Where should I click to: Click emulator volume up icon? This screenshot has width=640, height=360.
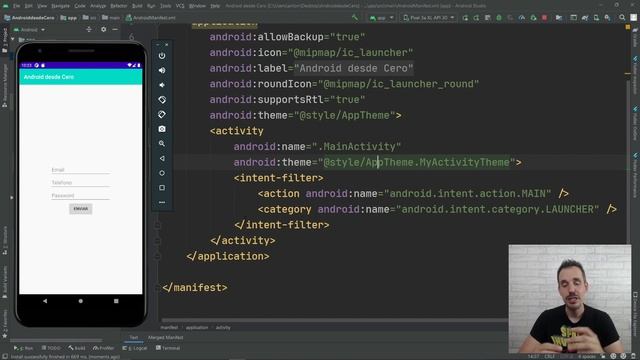pyautogui.click(x=162, y=70)
